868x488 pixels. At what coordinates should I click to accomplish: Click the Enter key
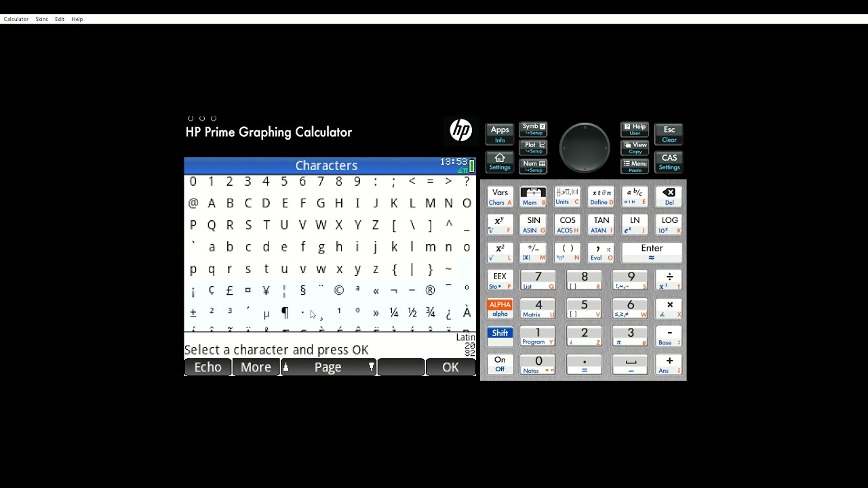pos(652,252)
